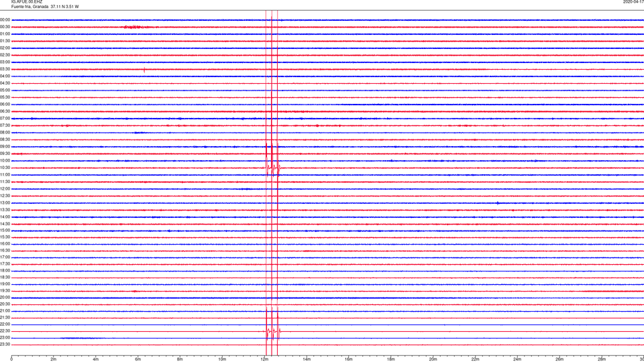This screenshot has height=362, width=644.
Task: Click the 21:00 trace label
Action: pyautogui.click(x=5, y=310)
